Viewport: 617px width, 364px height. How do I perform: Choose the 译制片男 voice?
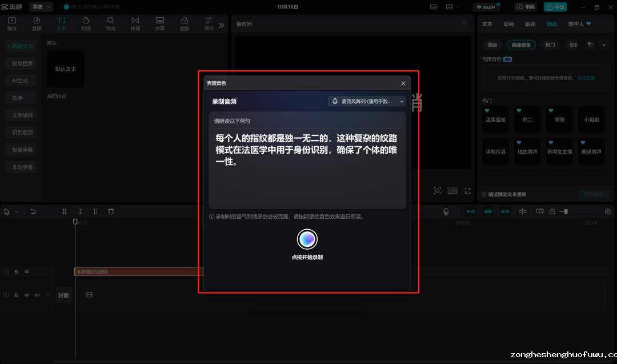(x=495, y=151)
